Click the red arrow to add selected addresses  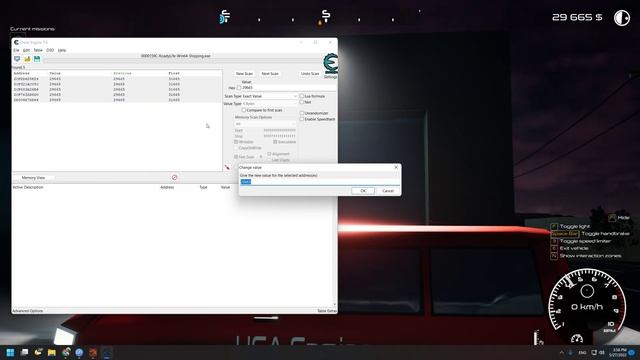tap(227, 167)
